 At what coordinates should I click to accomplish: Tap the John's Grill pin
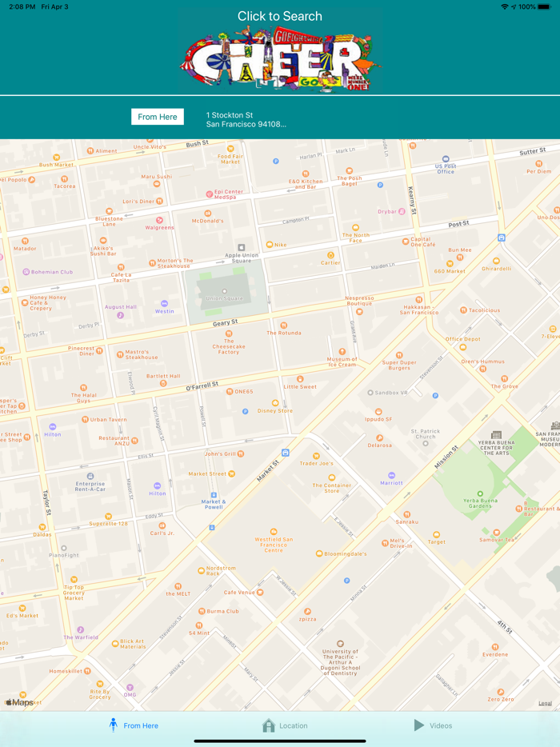(241, 454)
